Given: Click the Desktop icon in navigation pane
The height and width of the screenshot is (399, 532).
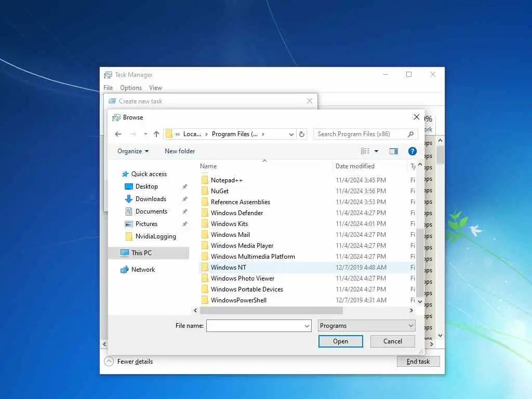Looking at the screenshot, I should [129, 187].
